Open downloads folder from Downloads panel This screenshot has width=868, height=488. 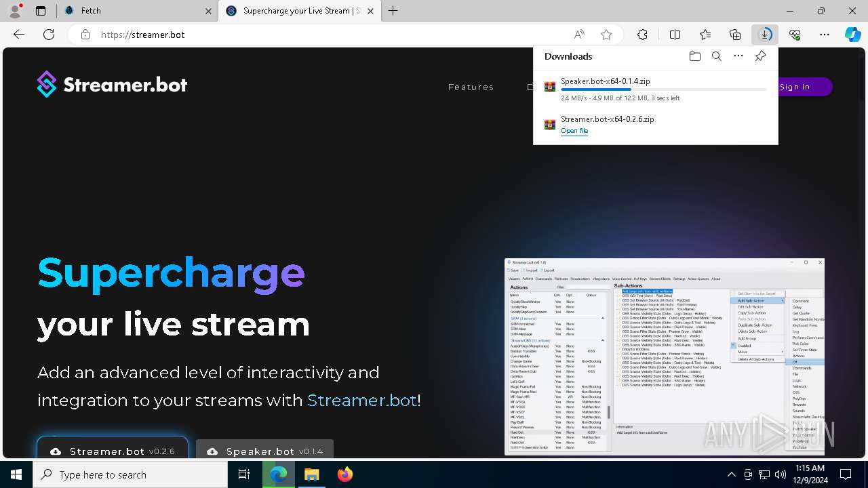694,56
